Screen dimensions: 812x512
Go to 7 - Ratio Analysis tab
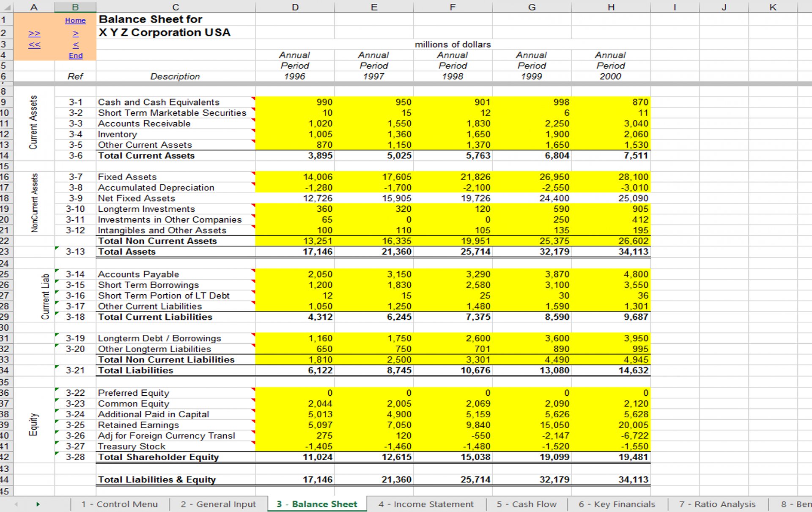click(x=717, y=504)
